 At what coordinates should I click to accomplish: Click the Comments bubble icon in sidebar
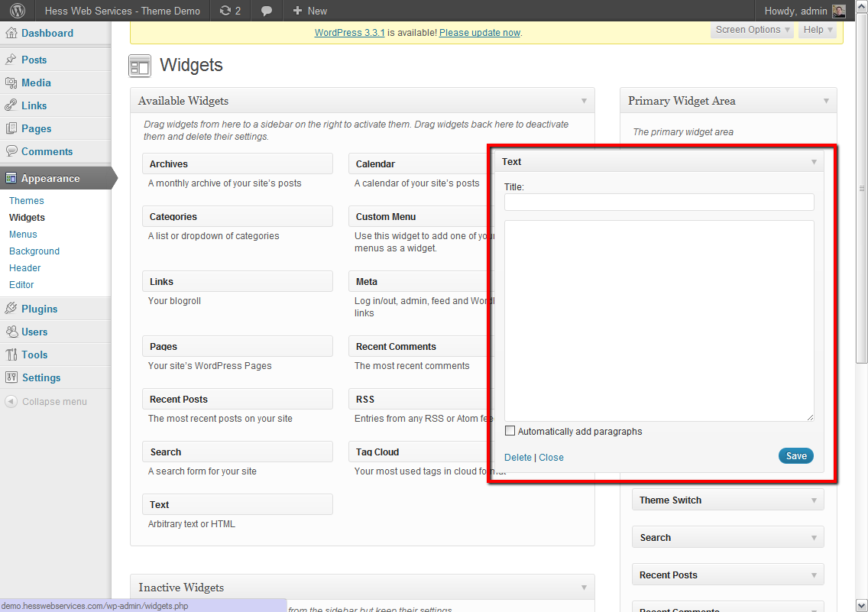coord(11,151)
